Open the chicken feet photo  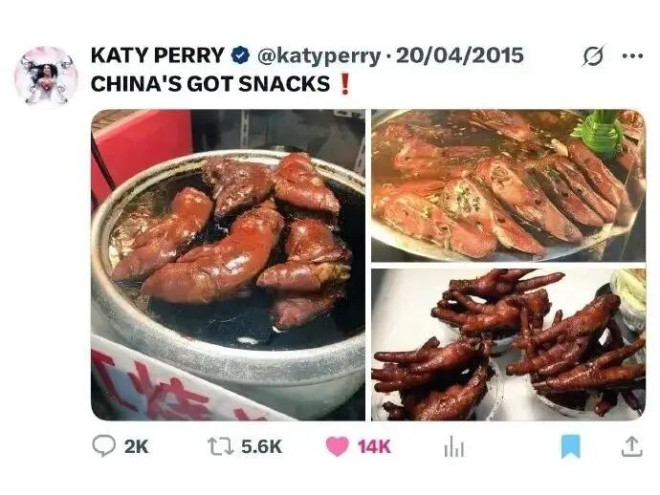[x=508, y=345]
